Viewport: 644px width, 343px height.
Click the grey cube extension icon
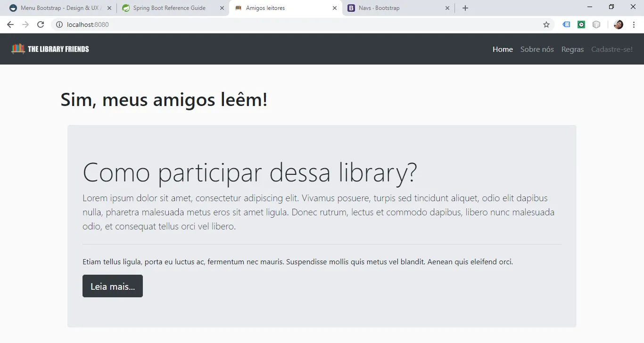point(596,24)
